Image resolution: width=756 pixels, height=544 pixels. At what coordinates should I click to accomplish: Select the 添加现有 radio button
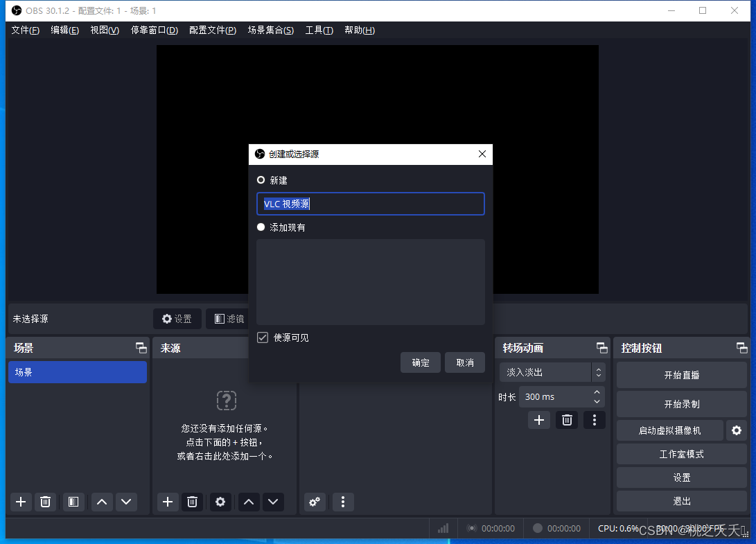(261, 227)
